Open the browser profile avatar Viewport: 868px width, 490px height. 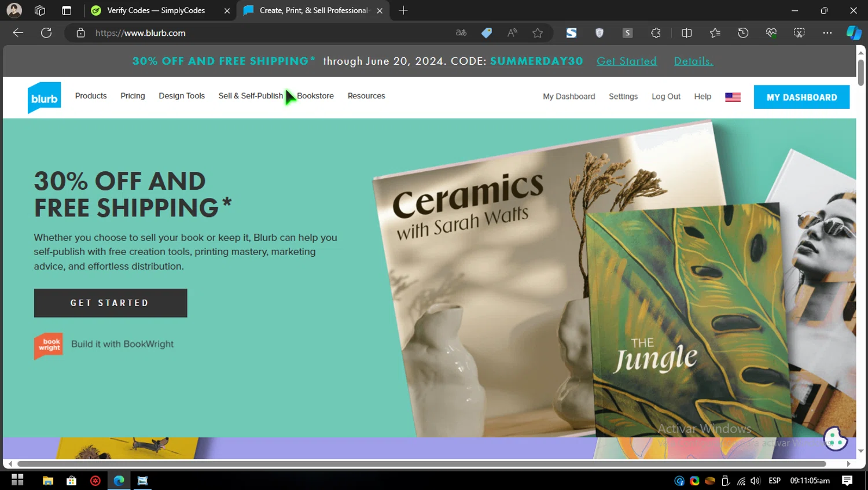pyautogui.click(x=14, y=10)
